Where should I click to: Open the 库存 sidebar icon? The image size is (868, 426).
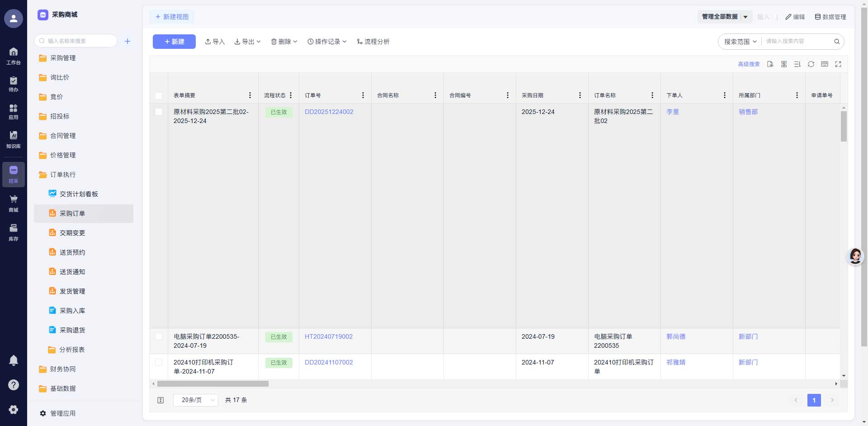click(14, 232)
